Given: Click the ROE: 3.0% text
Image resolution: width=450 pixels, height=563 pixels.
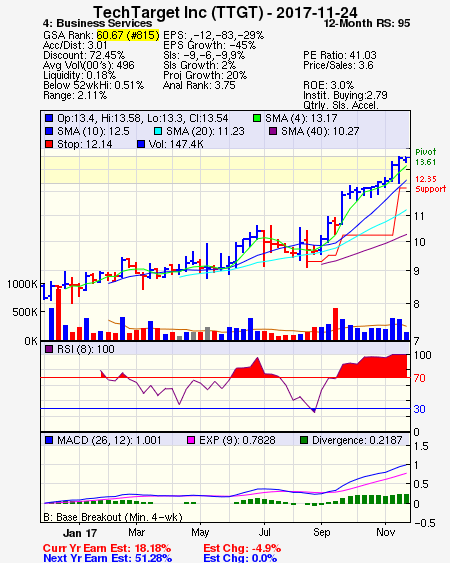Looking at the screenshot, I should (328, 85).
